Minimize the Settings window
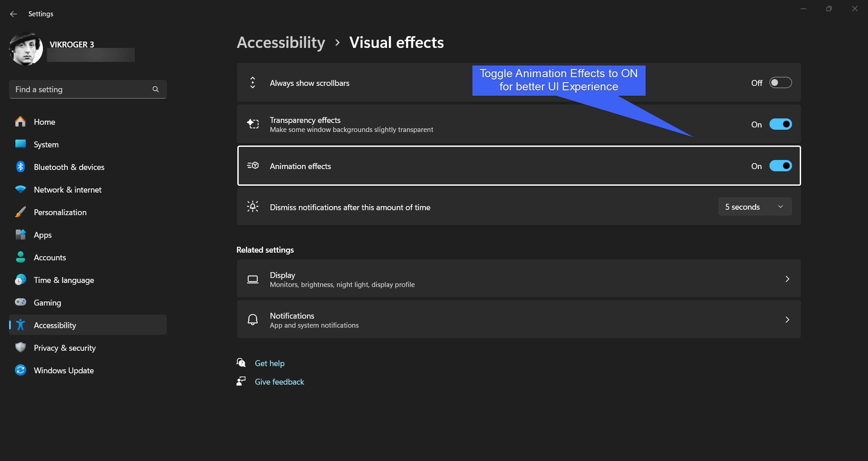This screenshot has height=461, width=868. 803,9
